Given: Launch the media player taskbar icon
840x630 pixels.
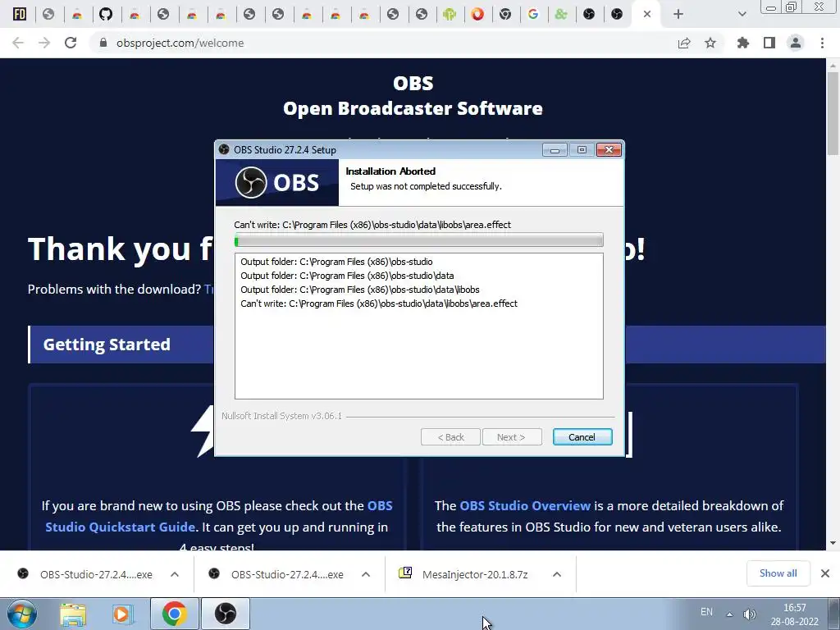Looking at the screenshot, I should (x=122, y=614).
